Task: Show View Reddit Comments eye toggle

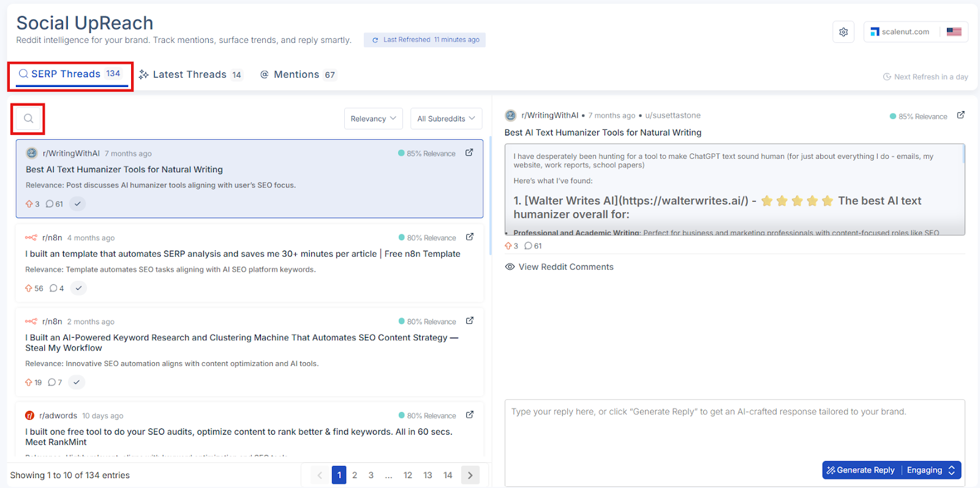Action: (x=510, y=267)
